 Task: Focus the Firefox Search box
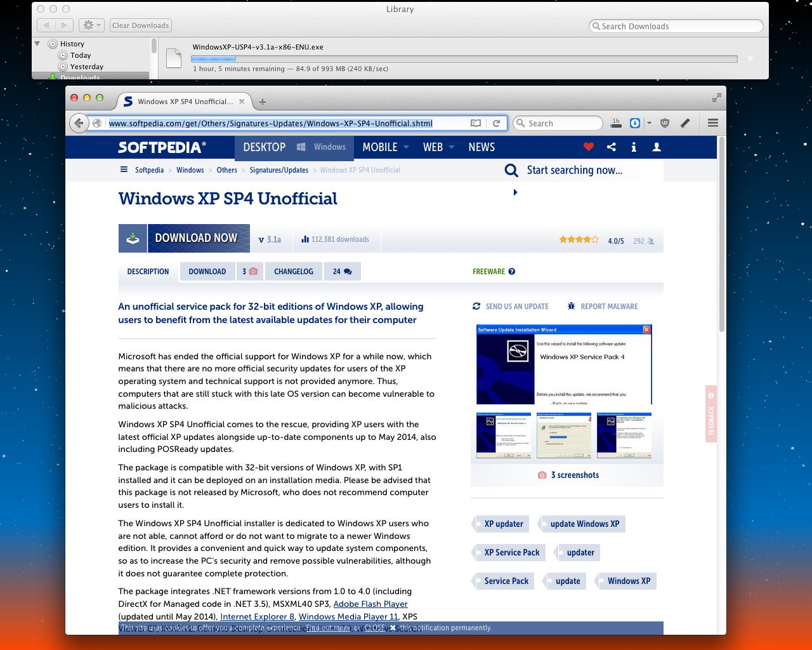tap(558, 123)
